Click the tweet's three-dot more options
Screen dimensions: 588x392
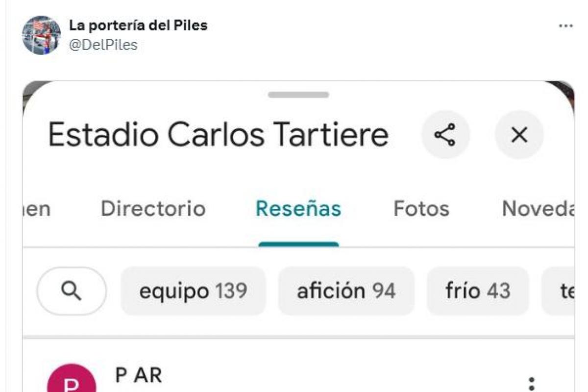(x=565, y=26)
